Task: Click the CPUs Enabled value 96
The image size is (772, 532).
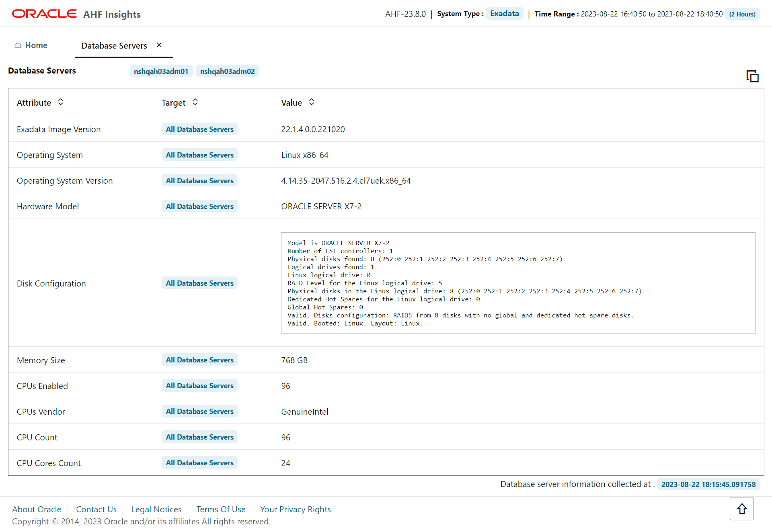Action: (285, 386)
